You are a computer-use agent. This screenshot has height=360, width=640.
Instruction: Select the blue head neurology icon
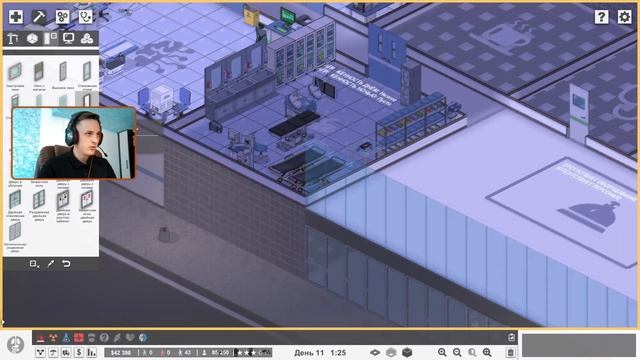(142, 338)
